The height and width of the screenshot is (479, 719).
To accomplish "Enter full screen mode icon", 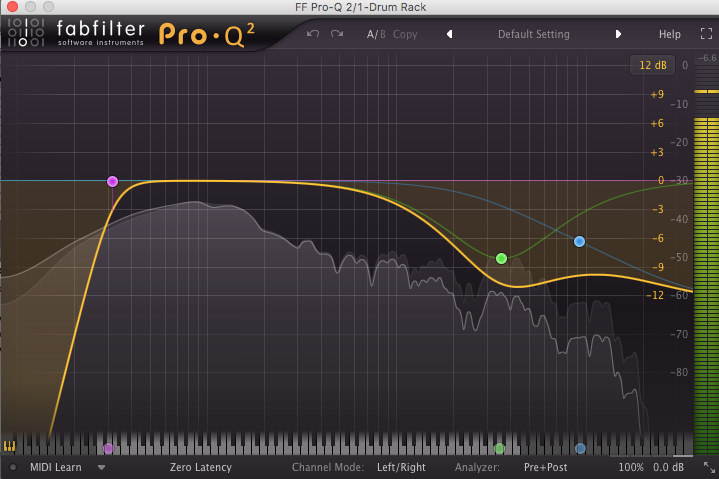I will click(706, 33).
